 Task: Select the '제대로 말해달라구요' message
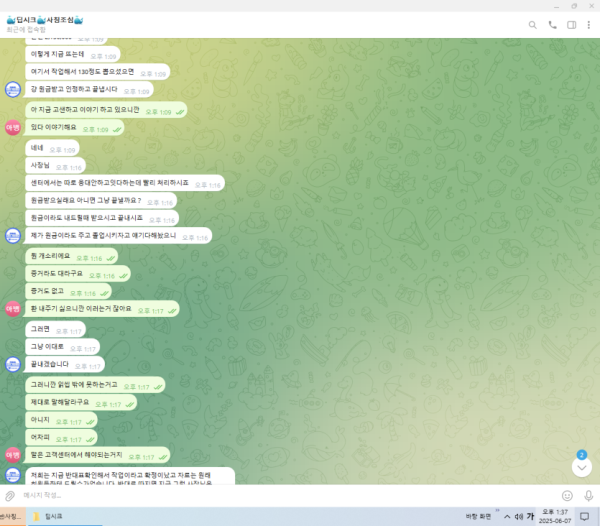coord(81,403)
